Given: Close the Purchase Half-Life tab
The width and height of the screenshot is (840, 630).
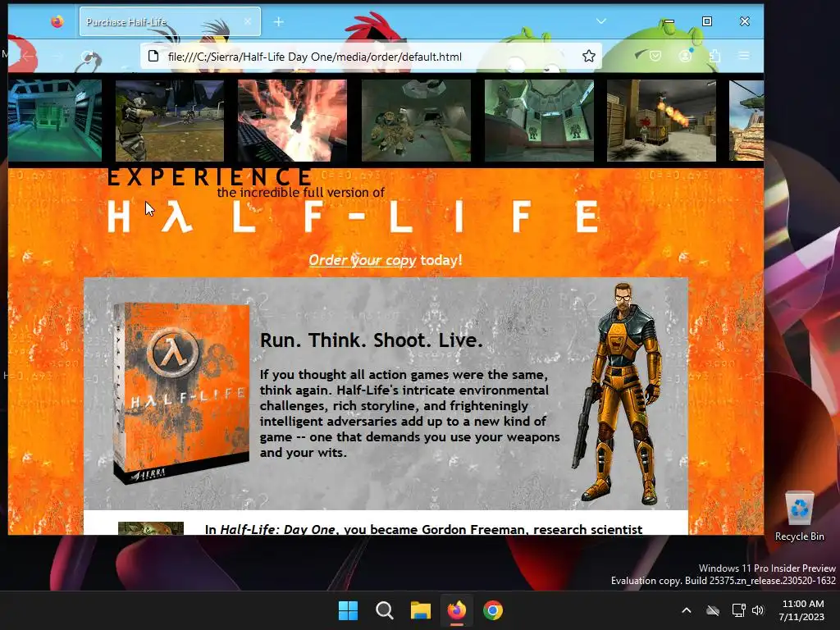Looking at the screenshot, I should pyautogui.click(x=248, y=21).
